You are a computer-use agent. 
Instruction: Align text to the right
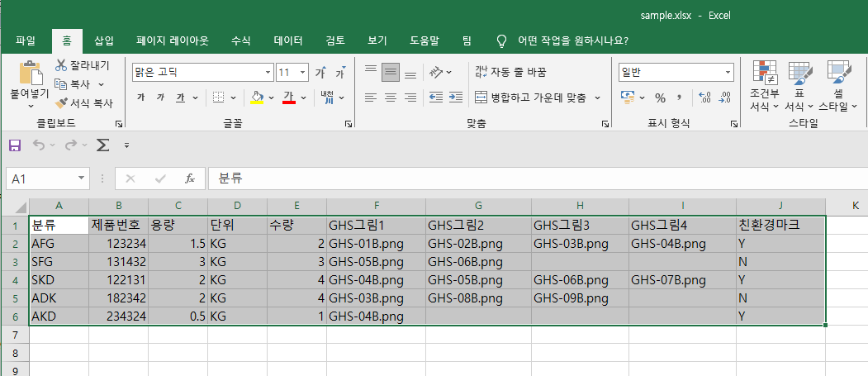(410, 98)
